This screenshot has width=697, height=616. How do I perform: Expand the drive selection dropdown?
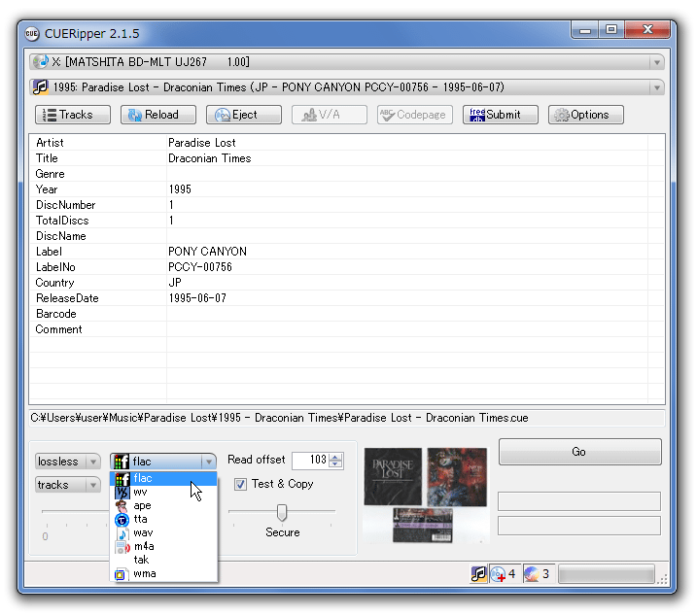[656, 62]
